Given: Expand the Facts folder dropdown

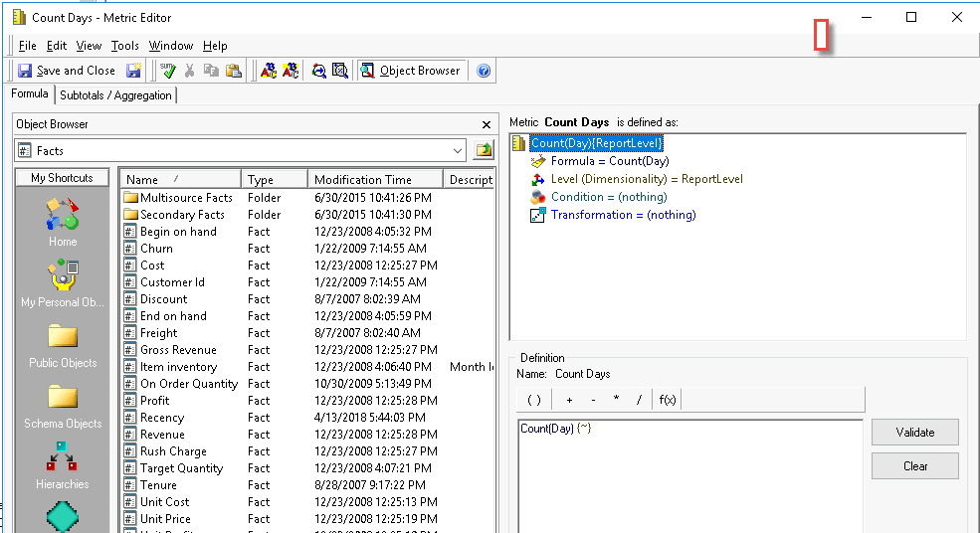Looking at the screenshot, I should tap(458, 150).
